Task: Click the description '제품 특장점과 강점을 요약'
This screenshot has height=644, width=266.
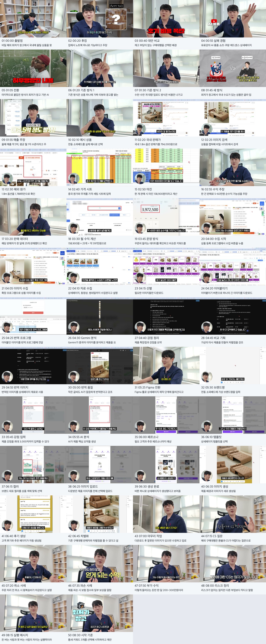Action: pos(148,342)
